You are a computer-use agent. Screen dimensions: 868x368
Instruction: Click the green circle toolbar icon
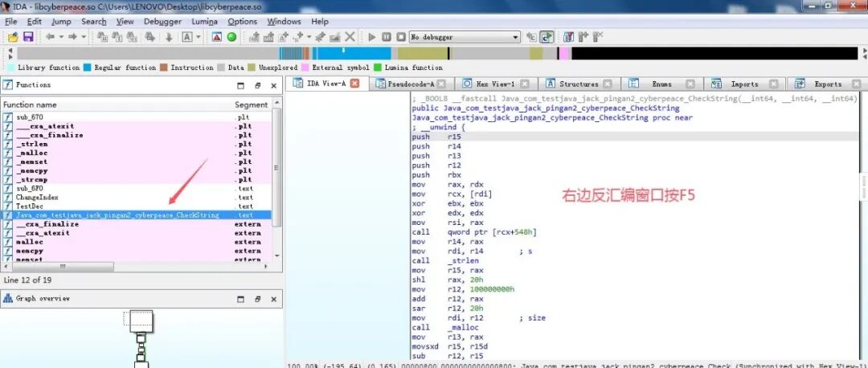232,37
